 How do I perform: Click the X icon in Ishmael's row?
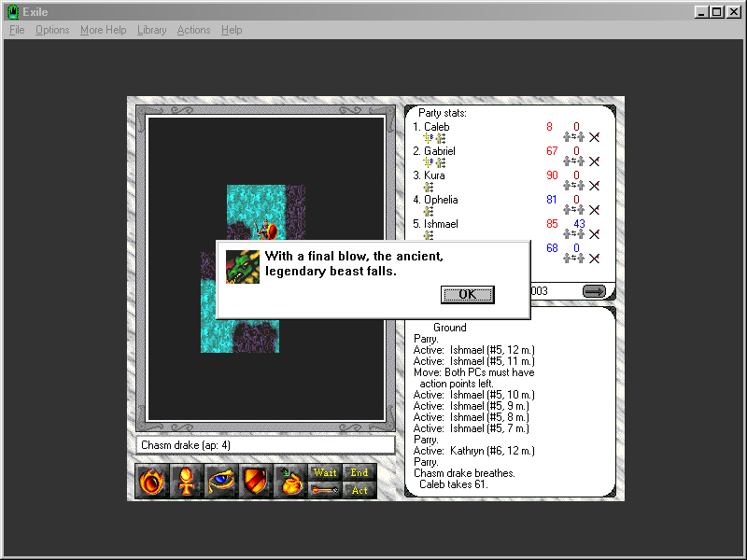594,234
